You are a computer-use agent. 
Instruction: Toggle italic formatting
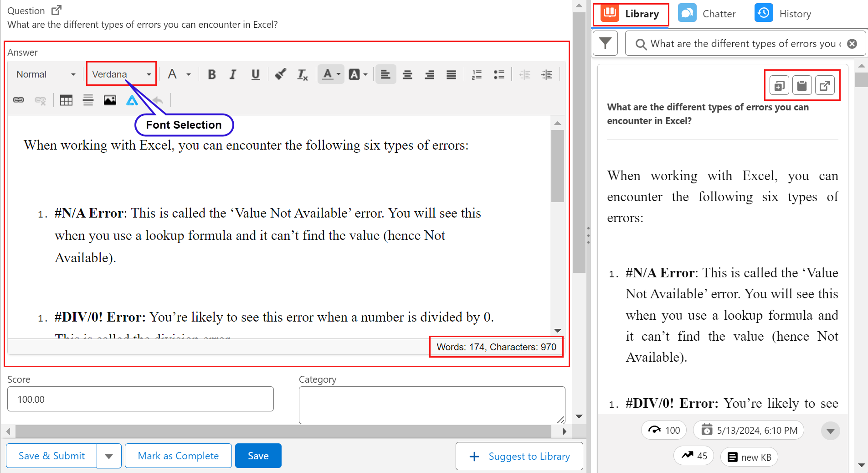click(x=233, y=74)
